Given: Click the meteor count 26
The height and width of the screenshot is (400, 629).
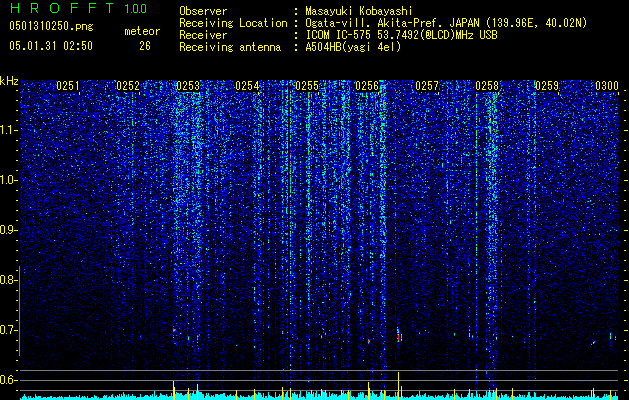Looking at the screenshot, I should 145,46.
